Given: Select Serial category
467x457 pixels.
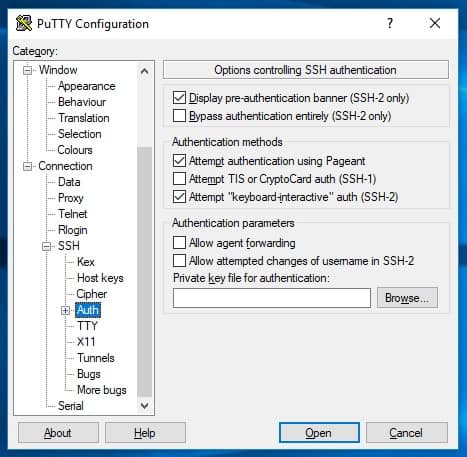Looking at the screenshot, I should (71, 406).
